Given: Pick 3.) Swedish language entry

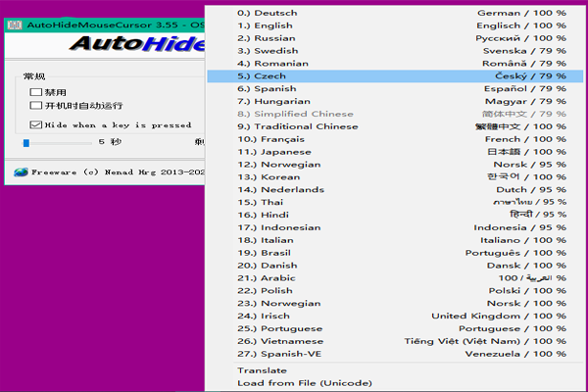Looking at the screenshot, I should [x=395, y=51].
